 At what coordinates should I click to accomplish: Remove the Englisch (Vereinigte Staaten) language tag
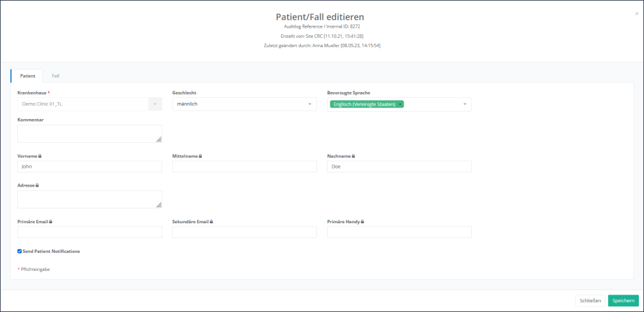[x=400, y=104]
